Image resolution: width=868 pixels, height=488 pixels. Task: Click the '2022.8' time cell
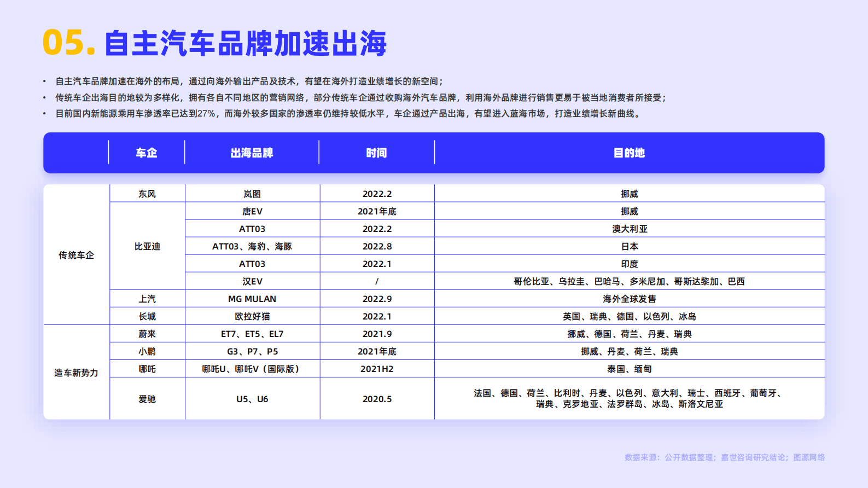coord(377,246)
